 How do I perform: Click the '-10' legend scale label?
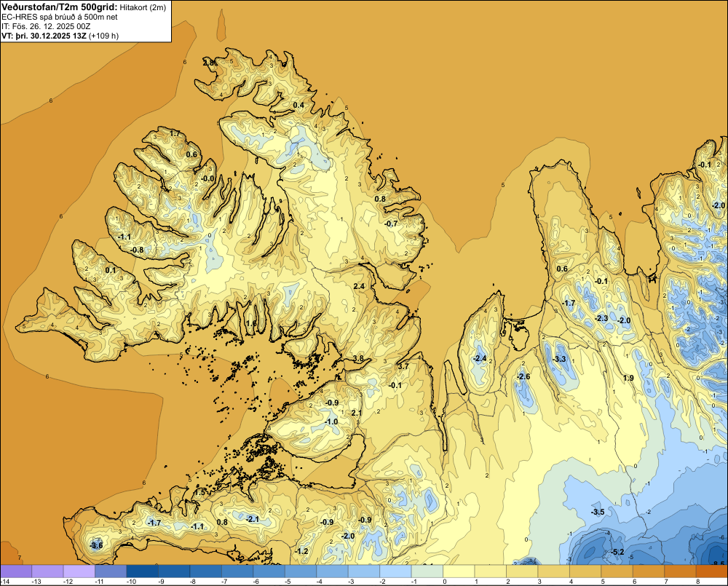pyautogui.click(x=131, y=582)
